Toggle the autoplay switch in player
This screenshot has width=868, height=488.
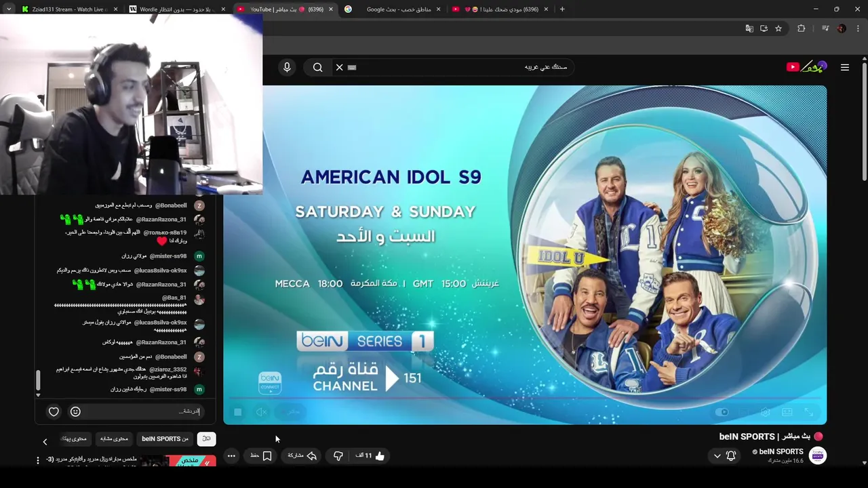[722, 411]
